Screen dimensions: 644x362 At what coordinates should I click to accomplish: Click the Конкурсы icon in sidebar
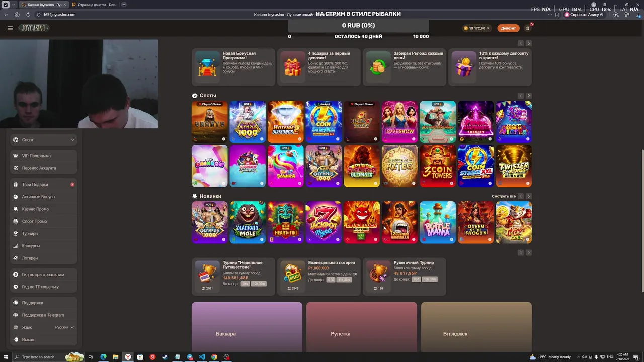point(16,246)
